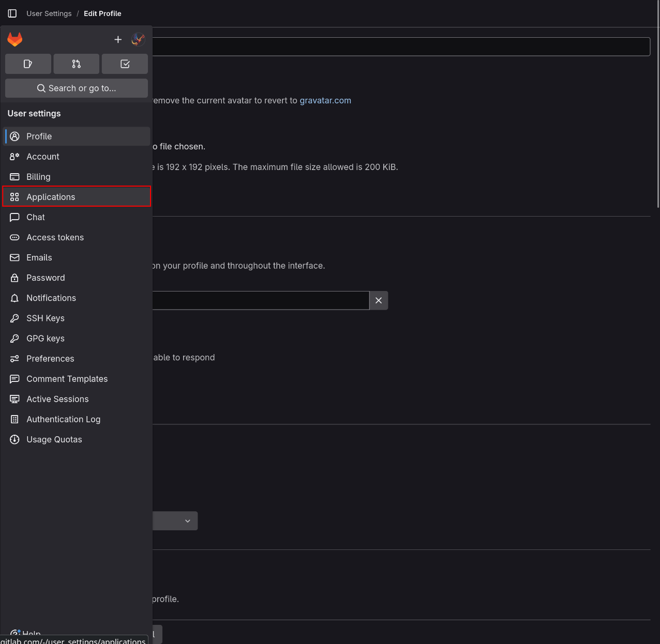Open the GPG keys settings page
This screenshot has height=644, width=660.
pos(45,339)
